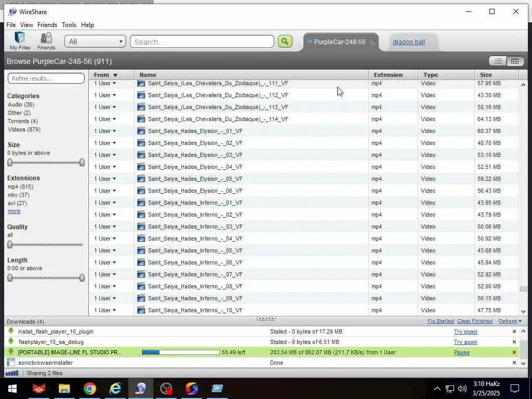
Task: Click download arrow icon for FL STUDIO download
Action: [x=11, y=352]
